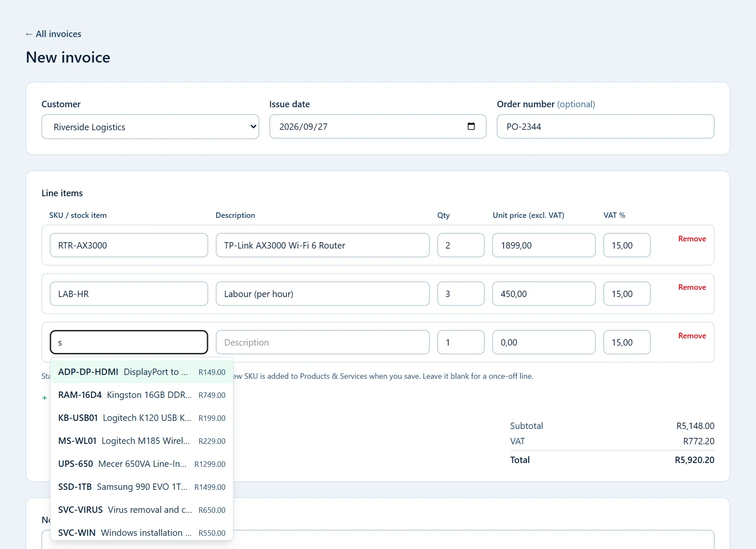The image size is (756, 549).
Task: Click the empty Description field in third row
Action: point(323,342)
